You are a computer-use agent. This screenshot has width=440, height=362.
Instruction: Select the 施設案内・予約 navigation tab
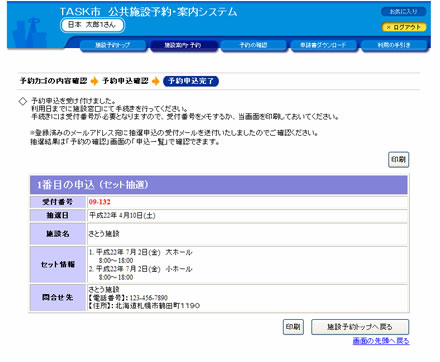click(x=183, y=45)
